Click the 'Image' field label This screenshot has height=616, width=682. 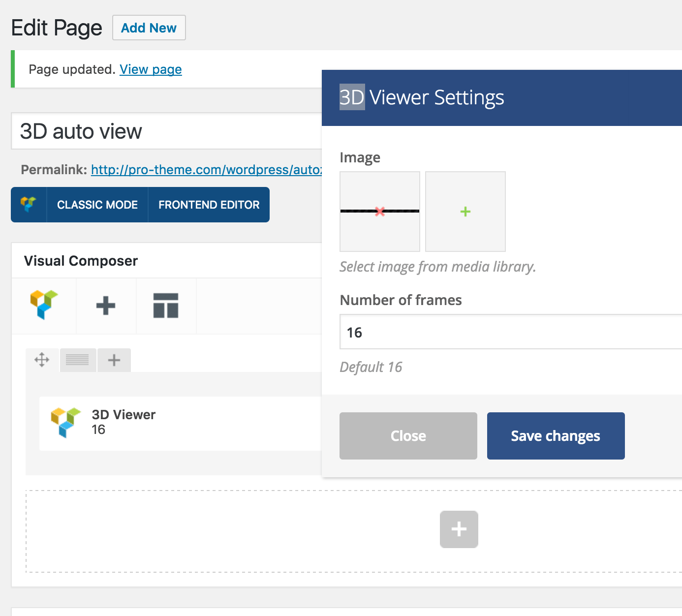click(360, 157)
